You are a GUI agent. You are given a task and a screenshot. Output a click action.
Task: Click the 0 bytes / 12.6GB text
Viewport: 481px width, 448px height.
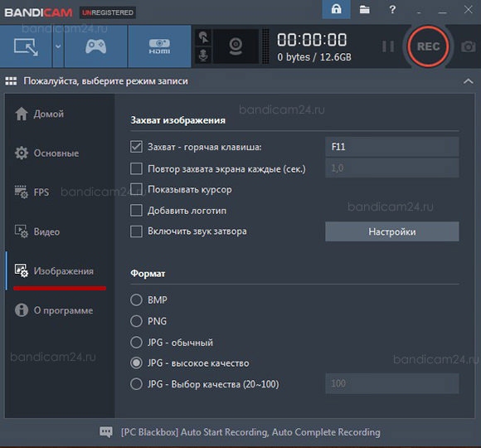[314, 57]
